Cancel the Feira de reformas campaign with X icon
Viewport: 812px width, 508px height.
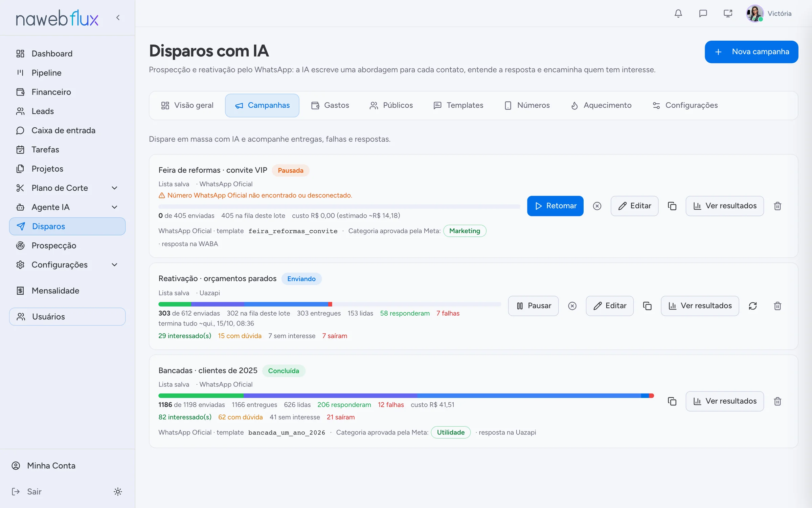click(597, 206)
